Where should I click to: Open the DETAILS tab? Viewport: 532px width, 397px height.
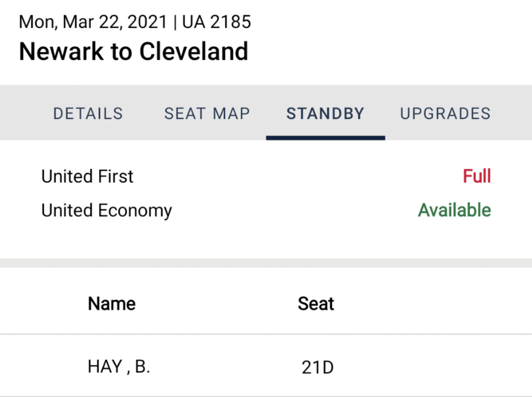(x=88, y=113)
